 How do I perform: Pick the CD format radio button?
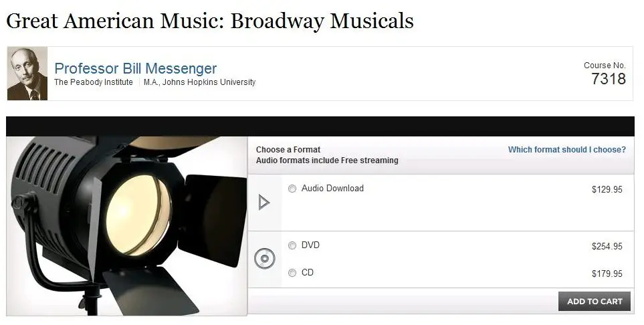pyautogui.click(x=292, y=273)
